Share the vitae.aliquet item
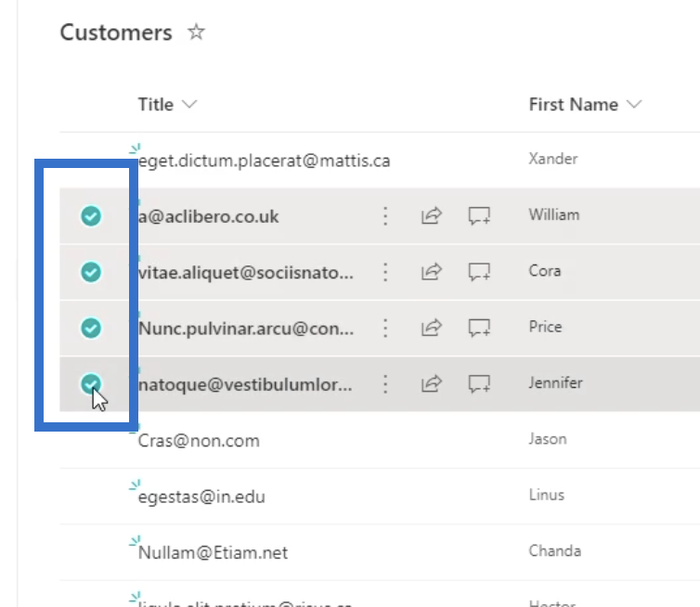Image resolution: width=700 pixels, height=607 pixels. (431, 272)
